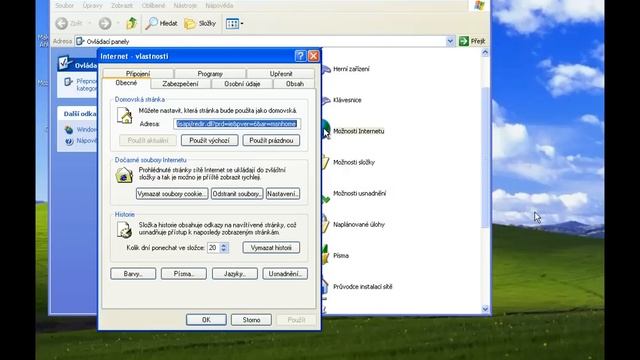
Task: Click the Up folder icon in toolbar
Action: click(131, 23)
